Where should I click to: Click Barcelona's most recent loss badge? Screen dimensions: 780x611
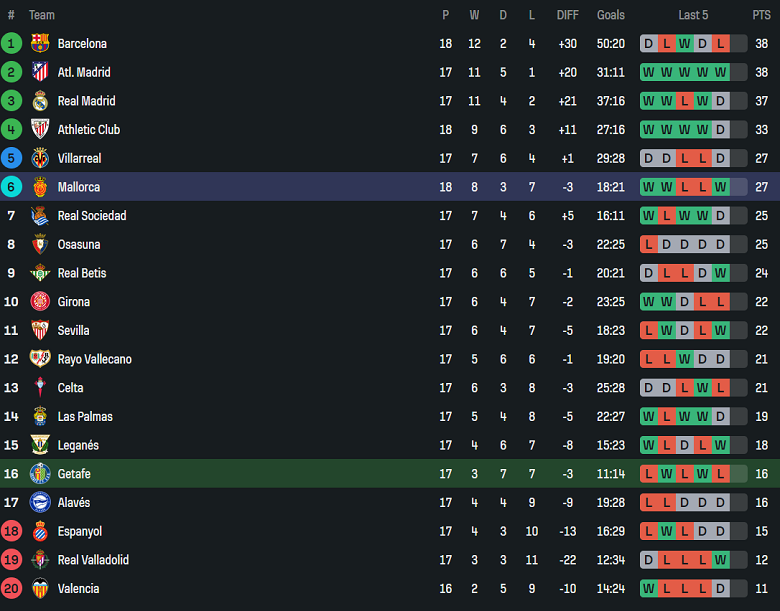(720, 44)
